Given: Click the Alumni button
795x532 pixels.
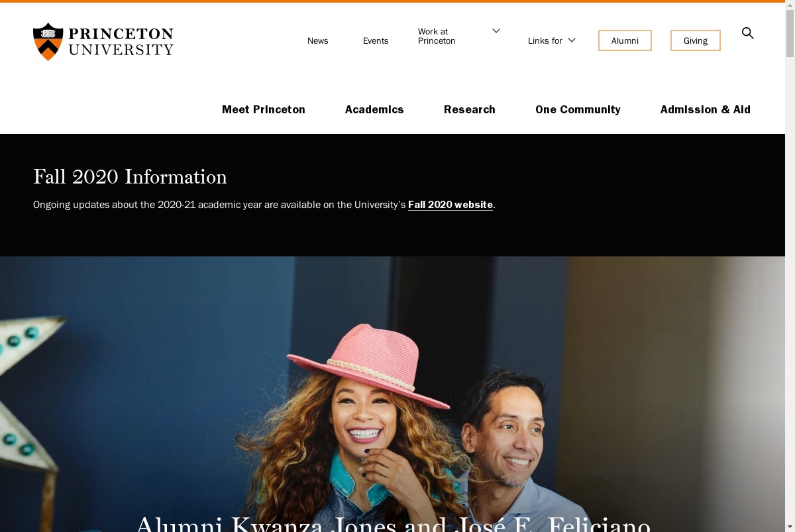Looking at the screenshot, I should coord(625,40).
